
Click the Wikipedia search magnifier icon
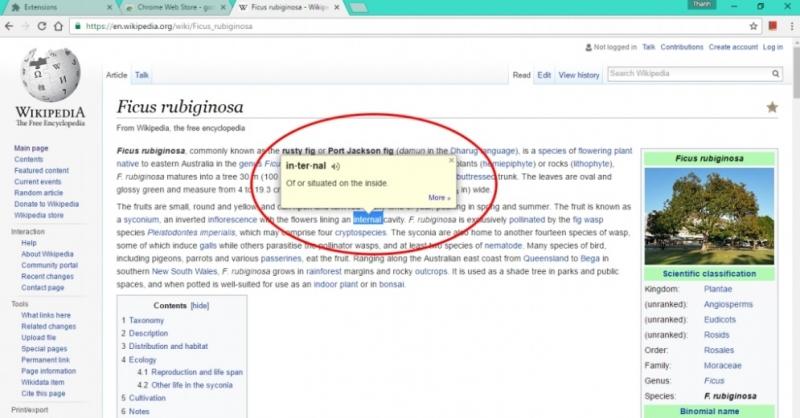pos(776,73)
